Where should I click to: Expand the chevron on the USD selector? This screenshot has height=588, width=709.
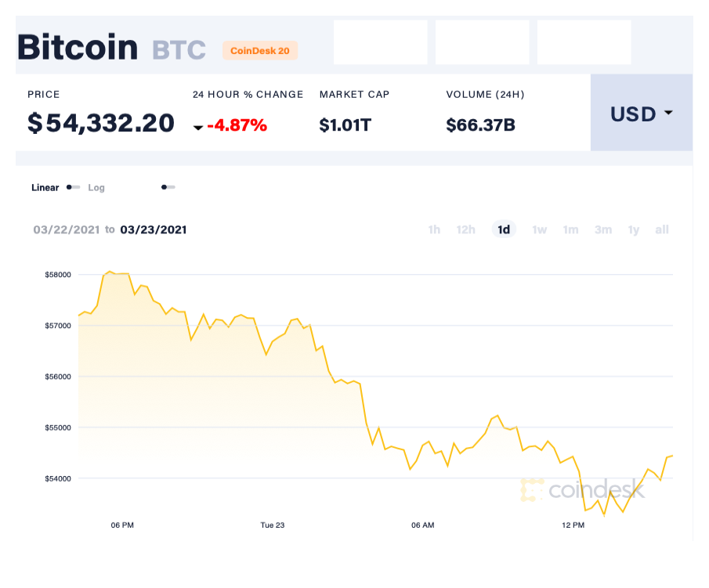[x=667, y=114]
